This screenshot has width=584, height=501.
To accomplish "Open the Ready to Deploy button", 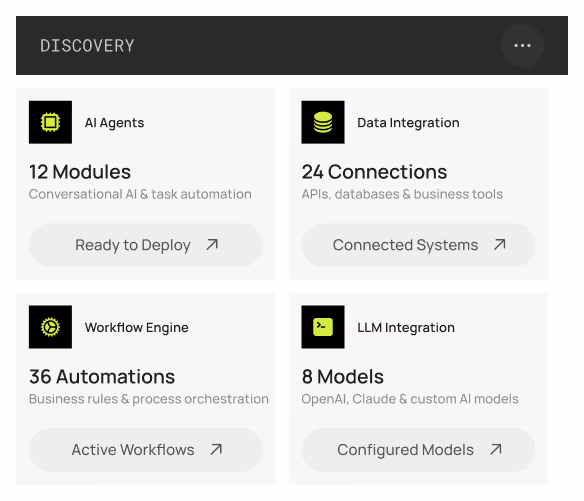I will (146, 245).
